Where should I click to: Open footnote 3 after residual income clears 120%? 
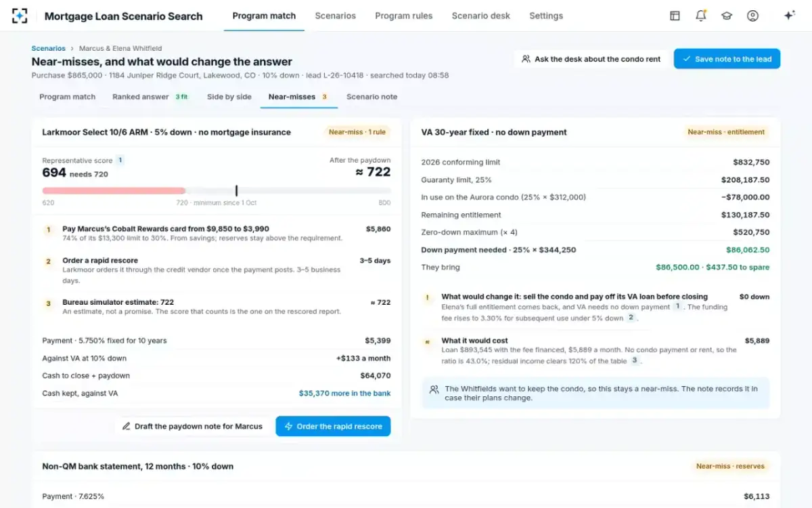point(635,360)
